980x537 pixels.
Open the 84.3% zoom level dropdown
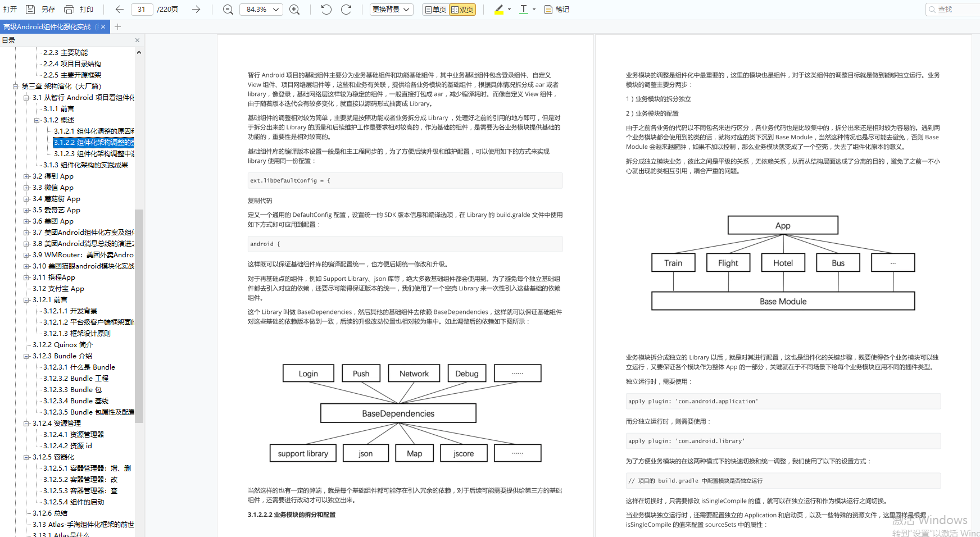[x=261, y=10]
